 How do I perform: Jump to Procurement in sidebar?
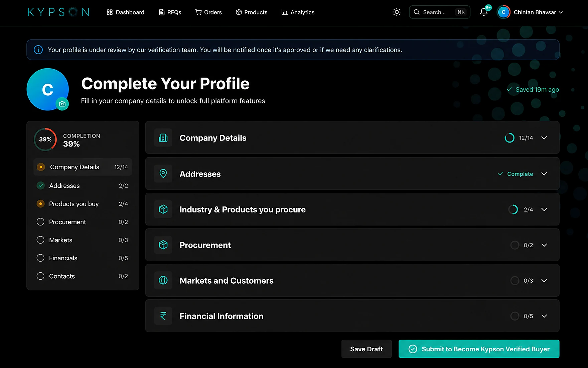pos(83,222)
